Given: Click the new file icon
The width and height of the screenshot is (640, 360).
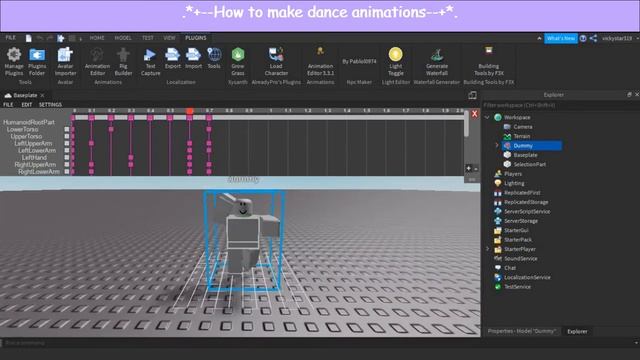Looking at the screenshot, I should pos(28,38).
